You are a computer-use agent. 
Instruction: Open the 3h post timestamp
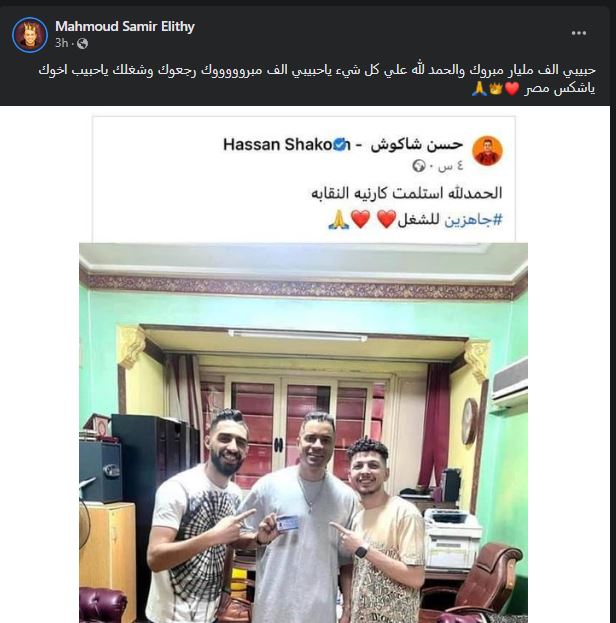62,43
